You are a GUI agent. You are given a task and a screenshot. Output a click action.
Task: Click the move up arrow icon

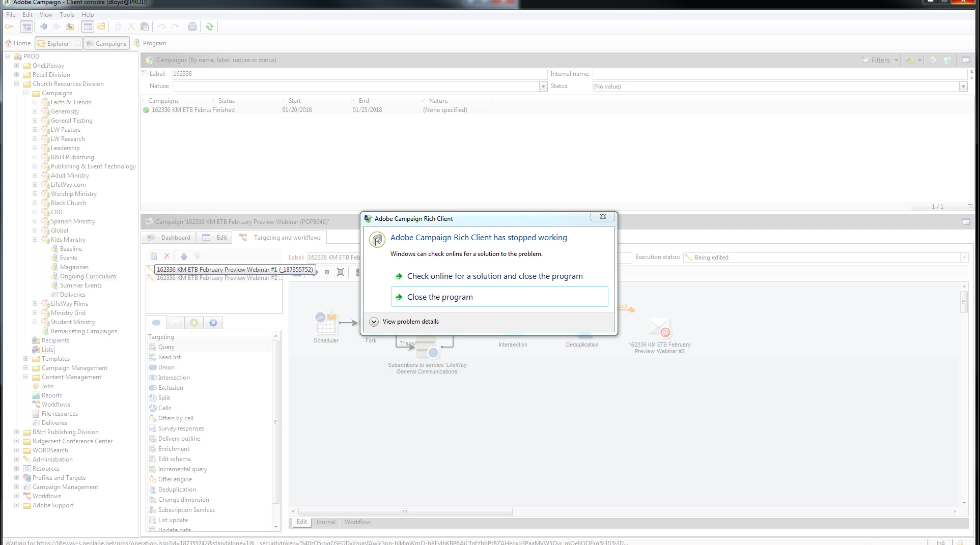[184, 256]
